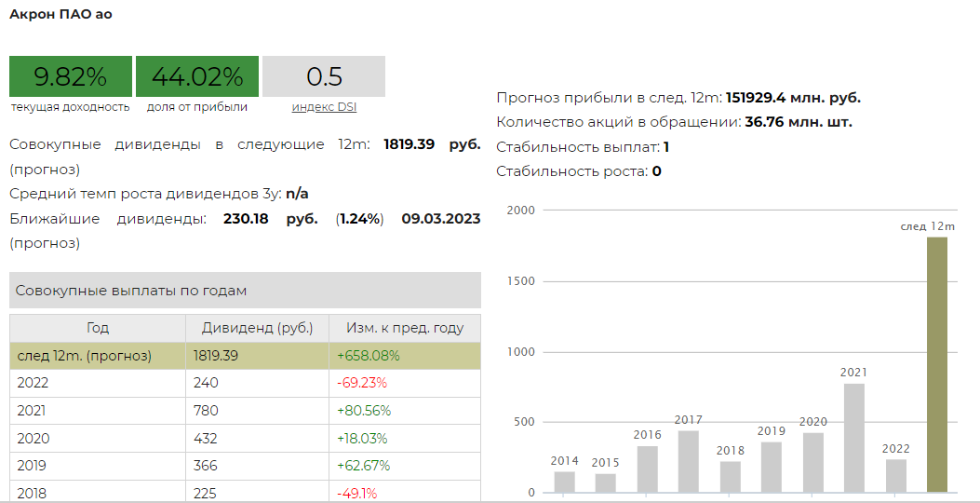Click the 1819.39 руб. total dividends value
Image resolution: width=980 pixels, height=503 pixels.
click(432, 144)
